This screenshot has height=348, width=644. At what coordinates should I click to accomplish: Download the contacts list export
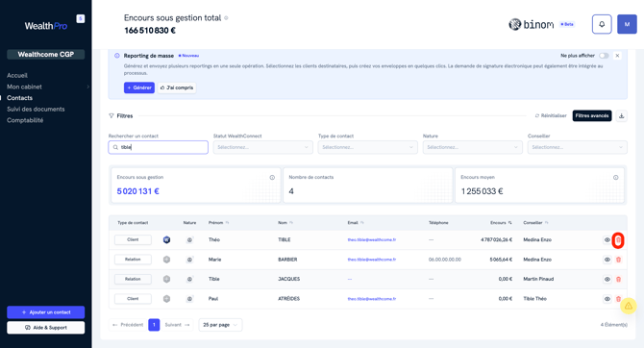(x=621, y=116)
